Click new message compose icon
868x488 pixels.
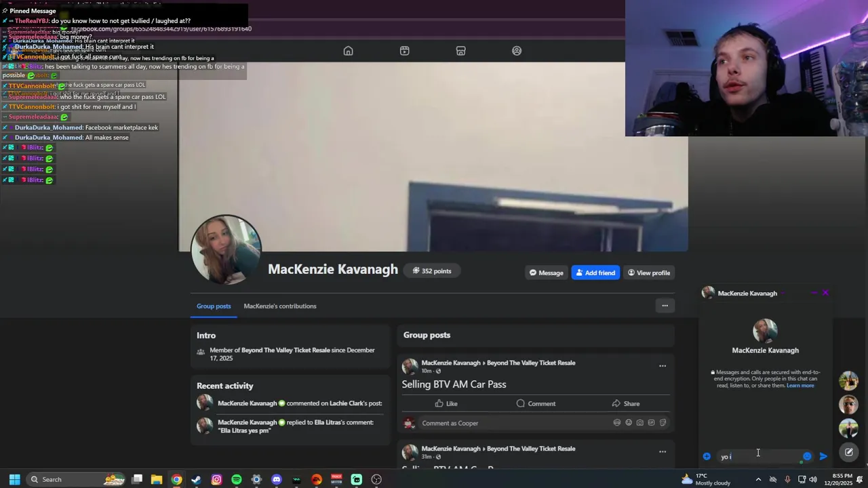click(849, 452)
